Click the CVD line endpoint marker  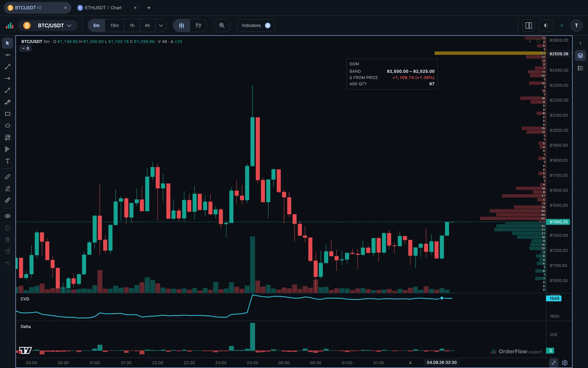point(442,298)
